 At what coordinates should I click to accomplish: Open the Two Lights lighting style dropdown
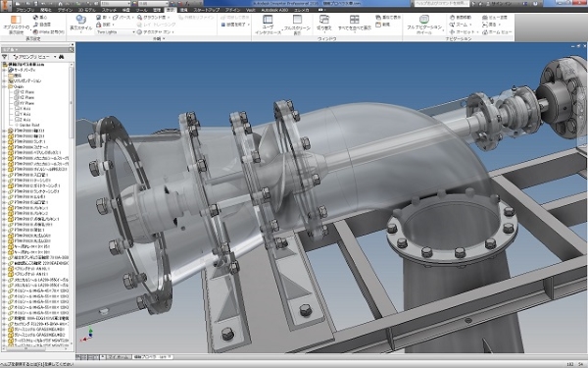tap(116, 32)
